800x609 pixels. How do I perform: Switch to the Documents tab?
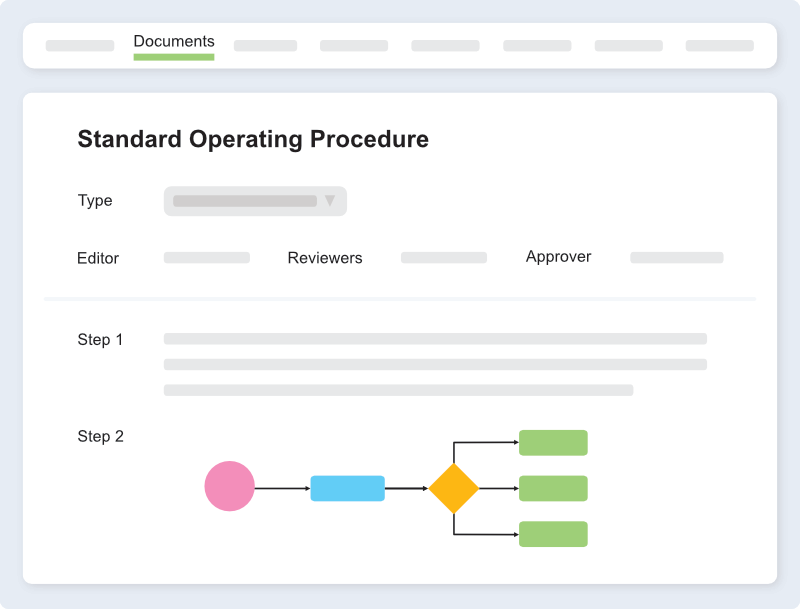[x=173, y=41]
